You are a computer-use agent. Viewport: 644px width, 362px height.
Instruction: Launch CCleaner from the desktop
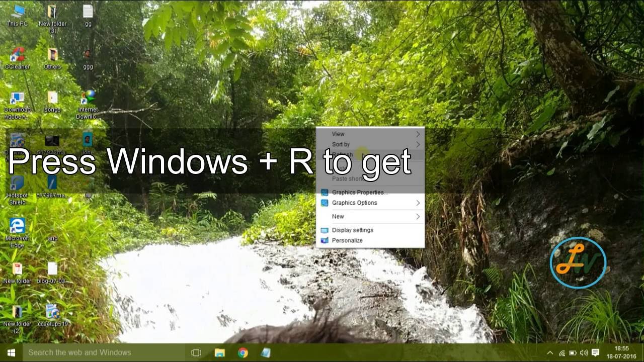click(17, 58)
